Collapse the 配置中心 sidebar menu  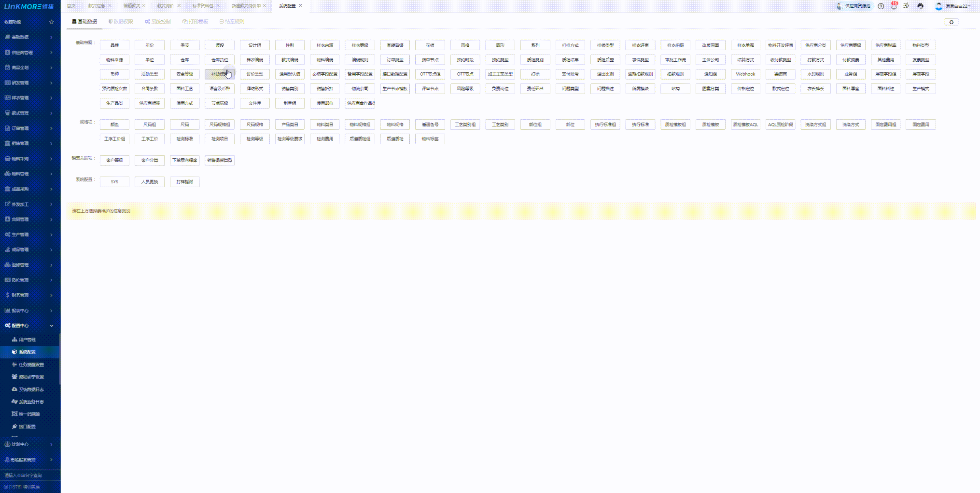51,326
